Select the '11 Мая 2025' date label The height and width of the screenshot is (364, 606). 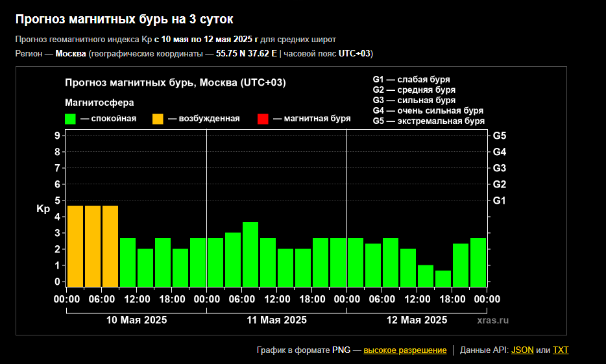coord(277,320)
